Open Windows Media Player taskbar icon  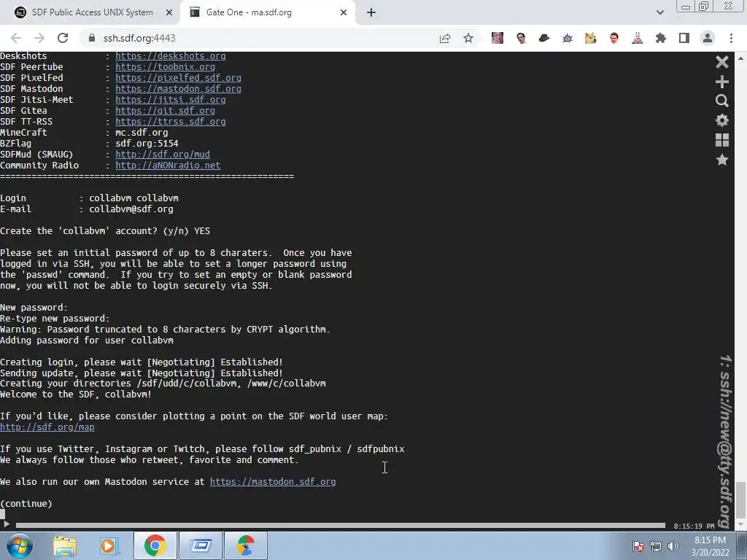coord(108,545)
